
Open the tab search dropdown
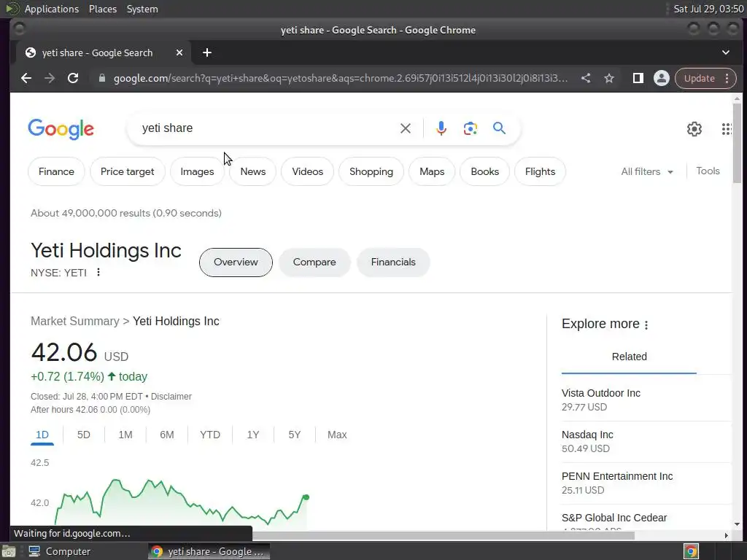point(726,52)
